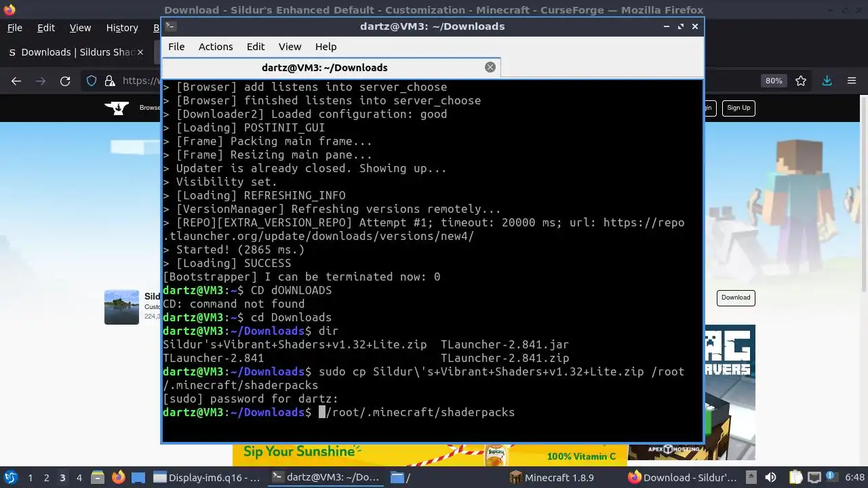Switch to Download - Sildur's Firefox taskbar entry

click(x=683, y=477)
